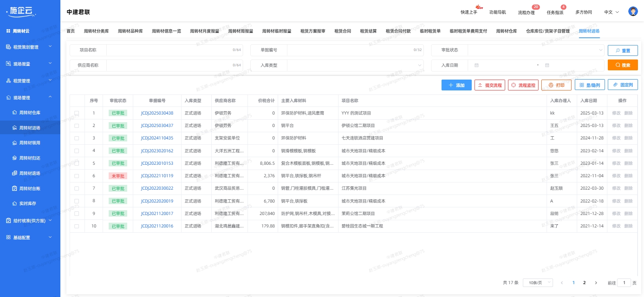This screenshot has width=644, height=297.
Task: Click the 租赁策划管理 sidebar icon
Action: coord(8,47)
